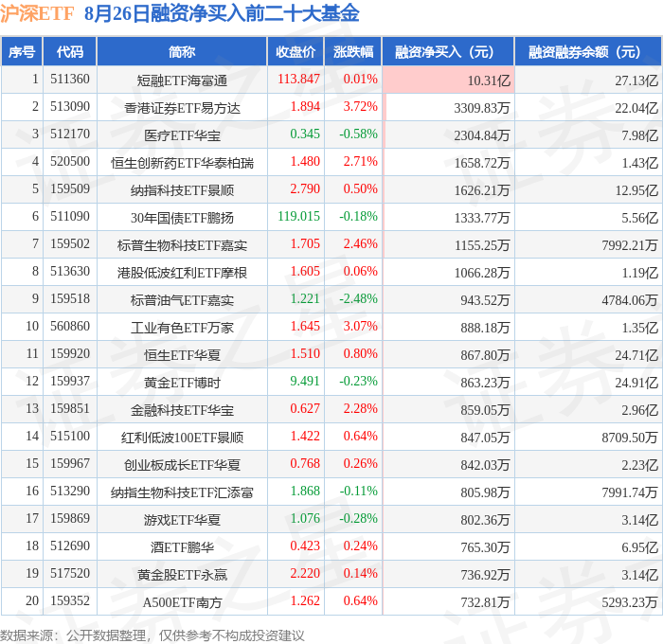Click the 涨跌幅 column header
Screen dimensions: 663x644
(353, 52)
